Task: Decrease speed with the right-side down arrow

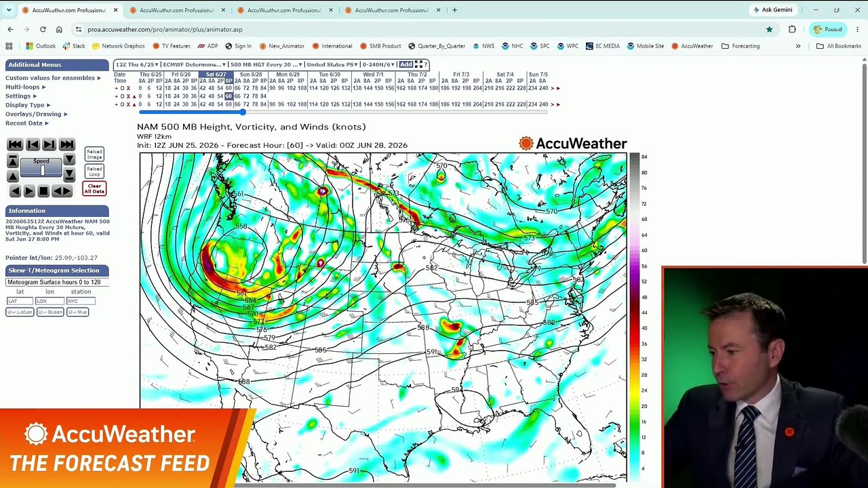Action: [69, 161]
